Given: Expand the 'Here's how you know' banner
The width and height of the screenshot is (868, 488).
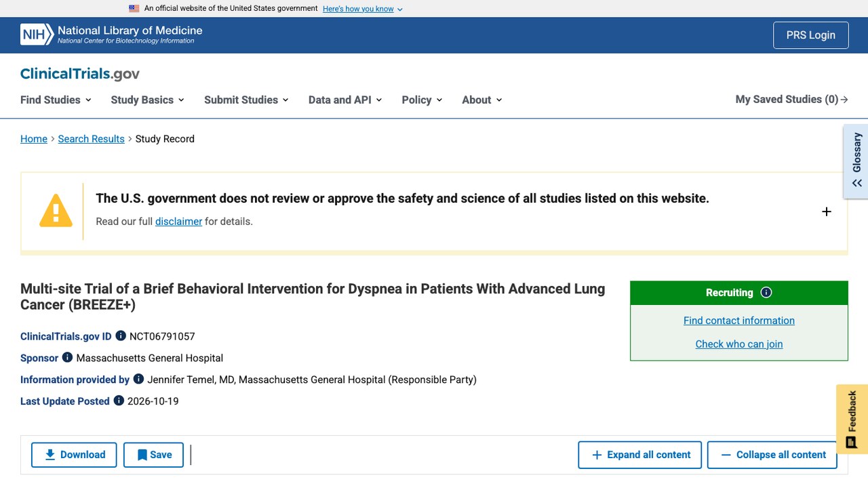Looking at the screenshot, I should point(363,9).
